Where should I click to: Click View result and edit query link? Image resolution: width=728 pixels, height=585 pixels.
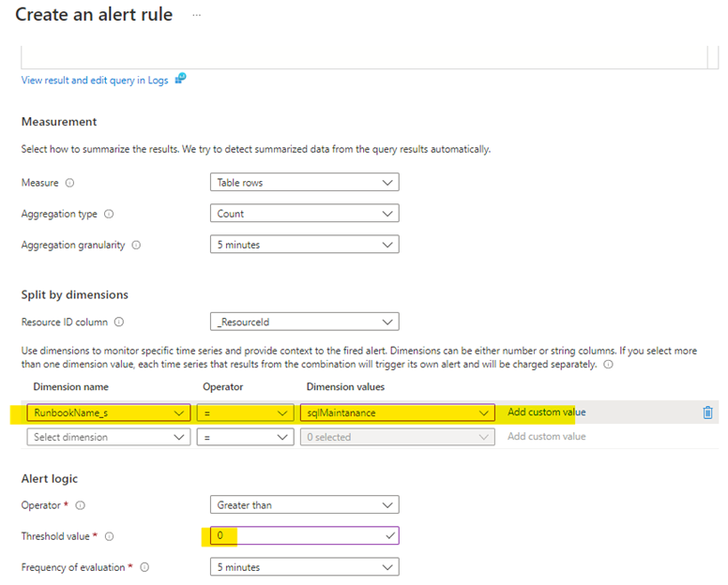click(x=95, y=81)
